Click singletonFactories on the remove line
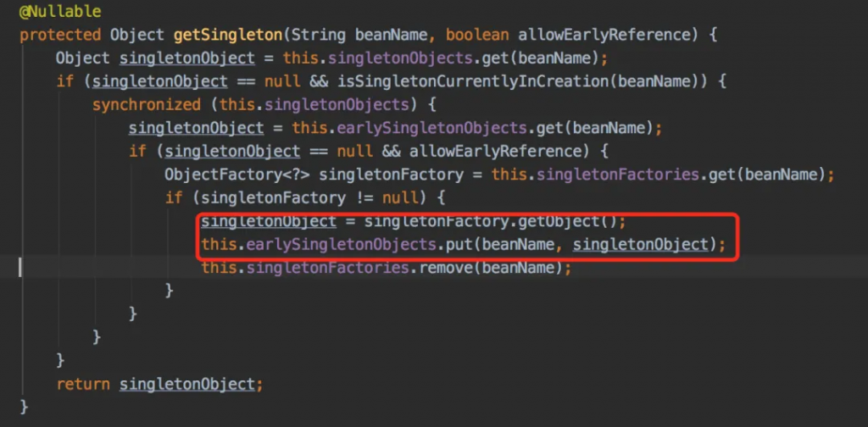868x427 pixels. pyautogui.click(x=328, y=268)
